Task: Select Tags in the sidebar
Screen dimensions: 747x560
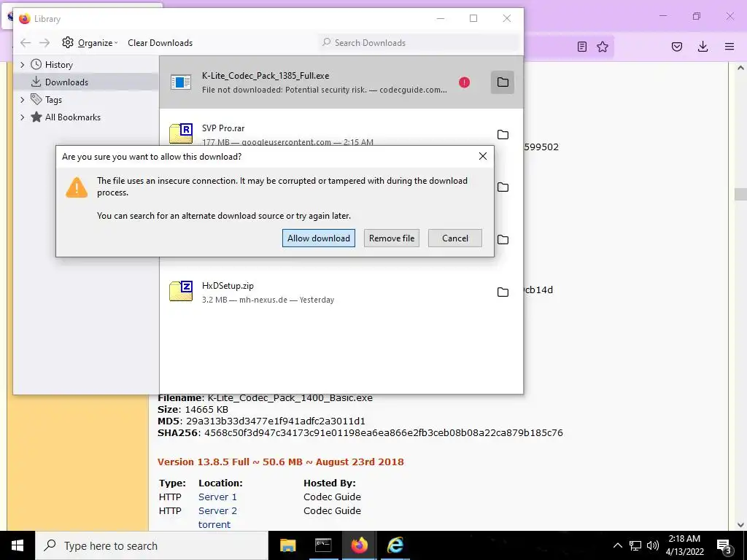Action: point(53,99)
